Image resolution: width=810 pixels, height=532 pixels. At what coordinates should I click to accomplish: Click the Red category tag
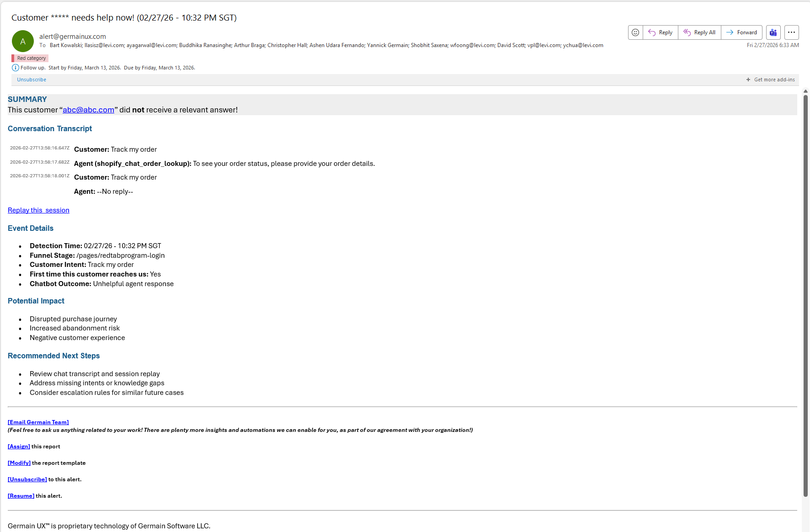point(31,58)
